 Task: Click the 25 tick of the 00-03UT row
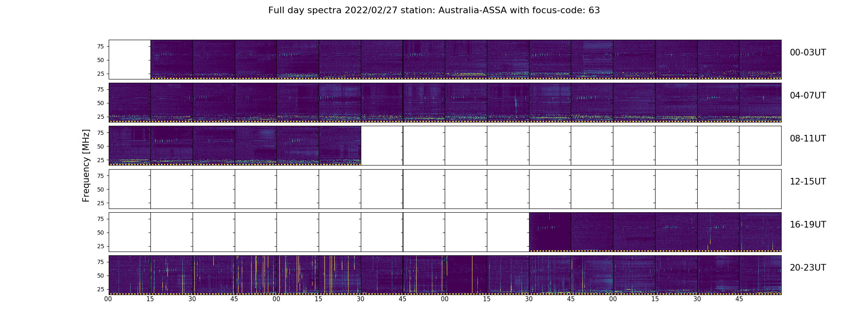click(100, 74)
